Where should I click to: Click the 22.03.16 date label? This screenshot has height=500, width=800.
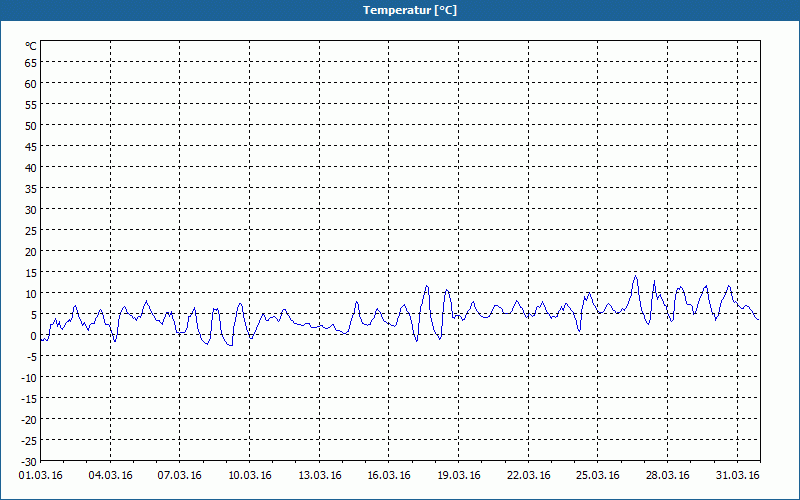tap(529, 476)
